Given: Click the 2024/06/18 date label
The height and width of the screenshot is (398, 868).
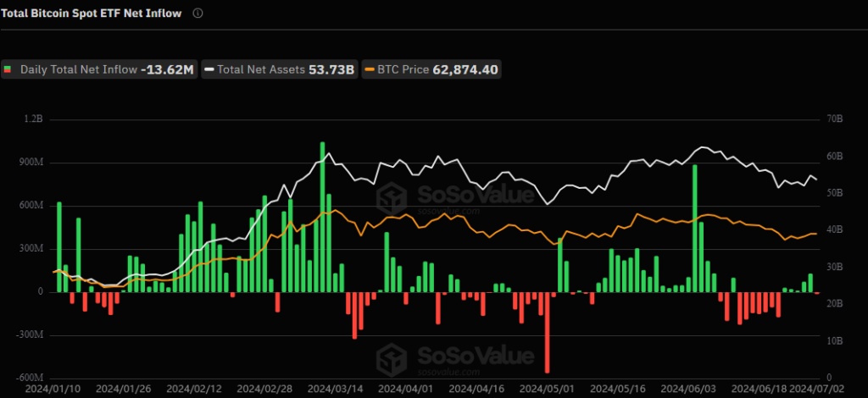Looking at the screenshot, I should (759, 390).
